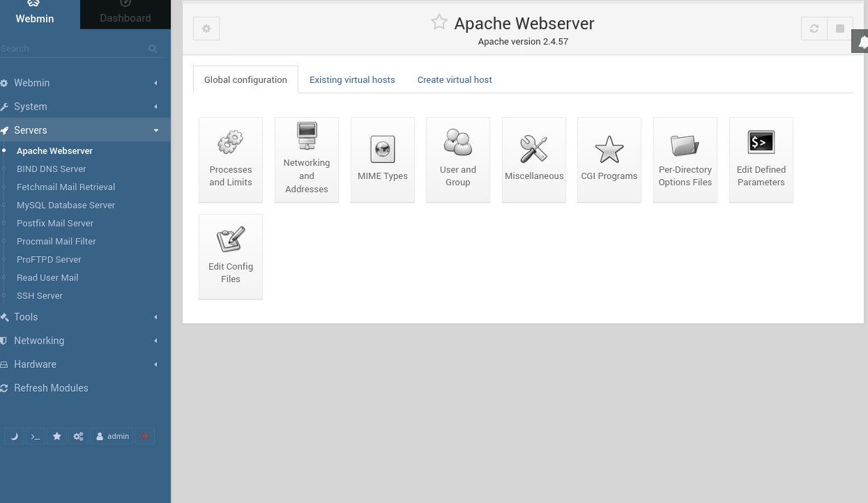868x503 pixels.
Task: Open the notifications bell icon
Action: pyautogui.click(x=861, y=42)
